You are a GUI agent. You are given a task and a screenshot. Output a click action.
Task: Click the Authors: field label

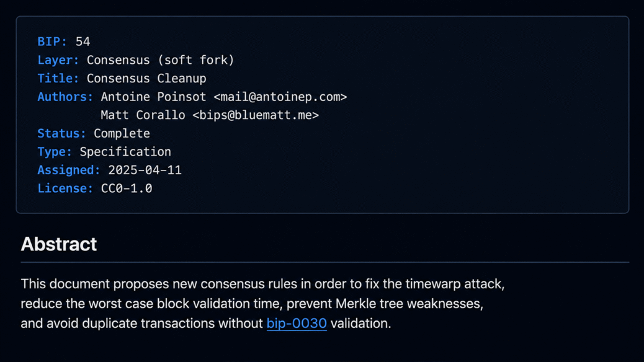(x=65, y=97)
